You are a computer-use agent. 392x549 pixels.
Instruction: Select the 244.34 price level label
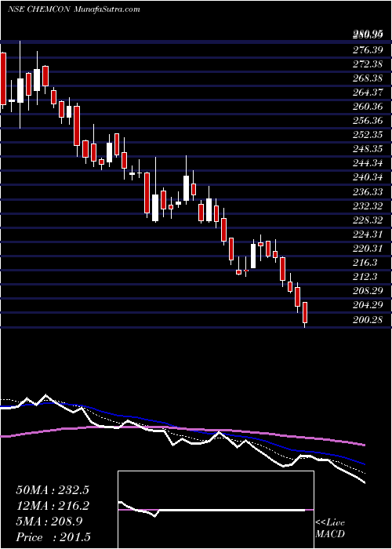pyautogui.click(x=367, y=163)
